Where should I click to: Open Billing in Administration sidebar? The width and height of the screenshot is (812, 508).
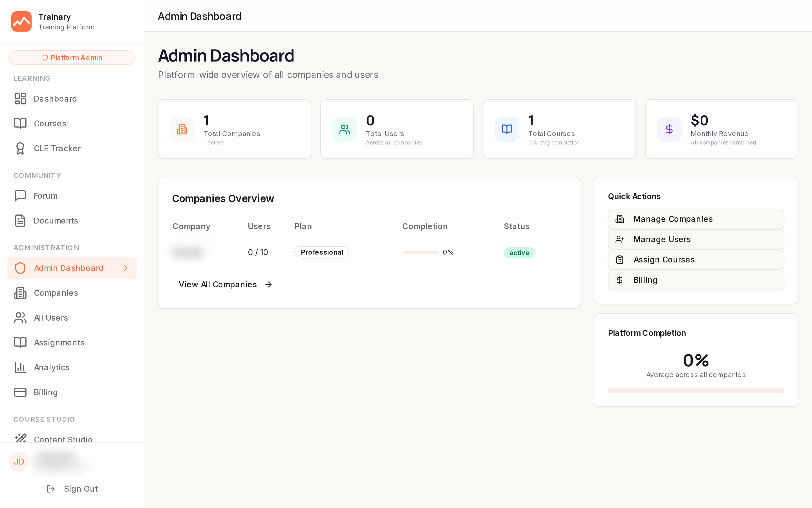(72, 392)
